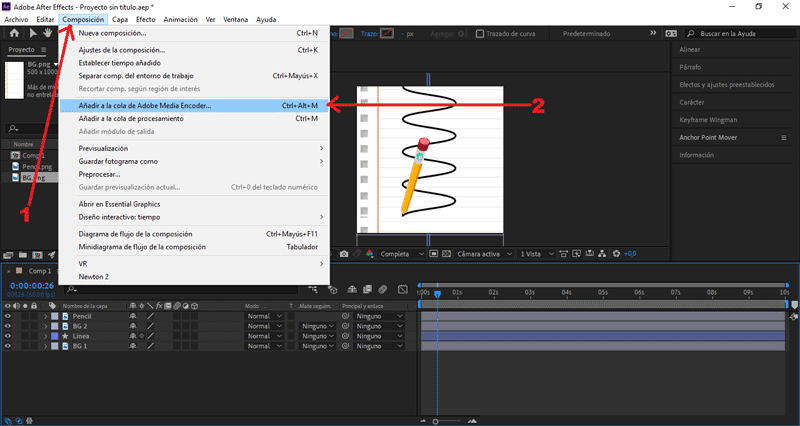
Task: Expand the workspace overflow chevrons
Action: 653,33
